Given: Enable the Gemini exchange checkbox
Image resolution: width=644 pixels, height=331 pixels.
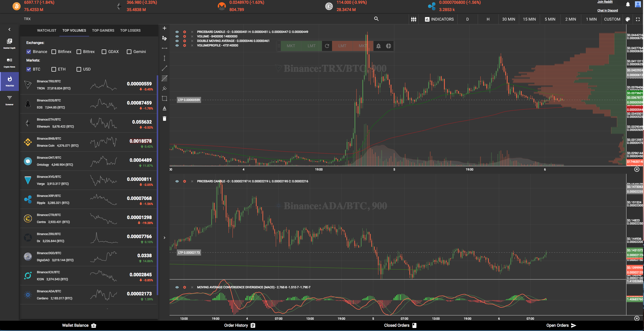Looking at the screenshot, I should pos(129,52).
